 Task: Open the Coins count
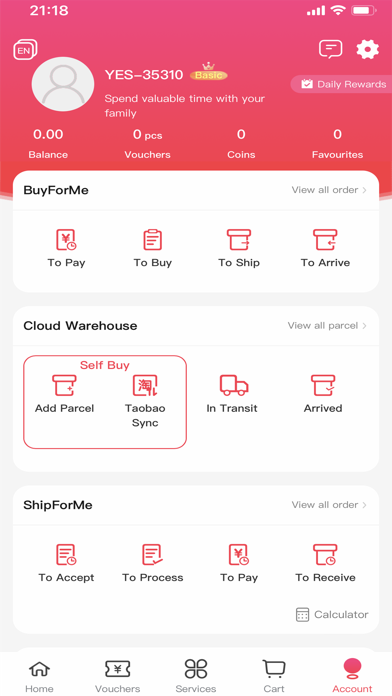[x=241, y=143]
